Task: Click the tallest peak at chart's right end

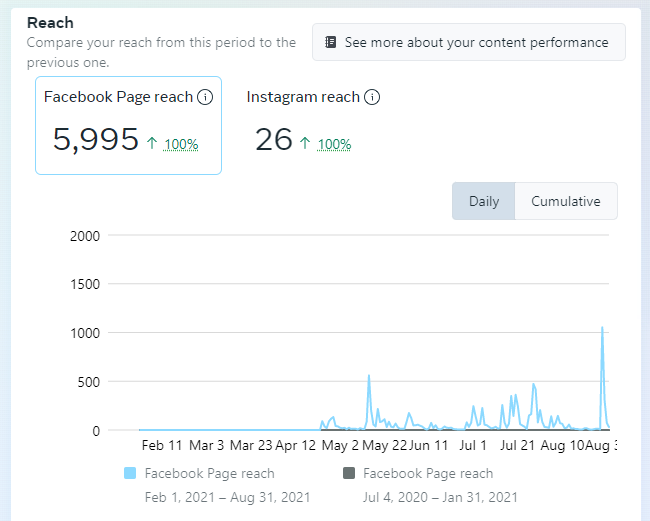Action: [602, 329]
